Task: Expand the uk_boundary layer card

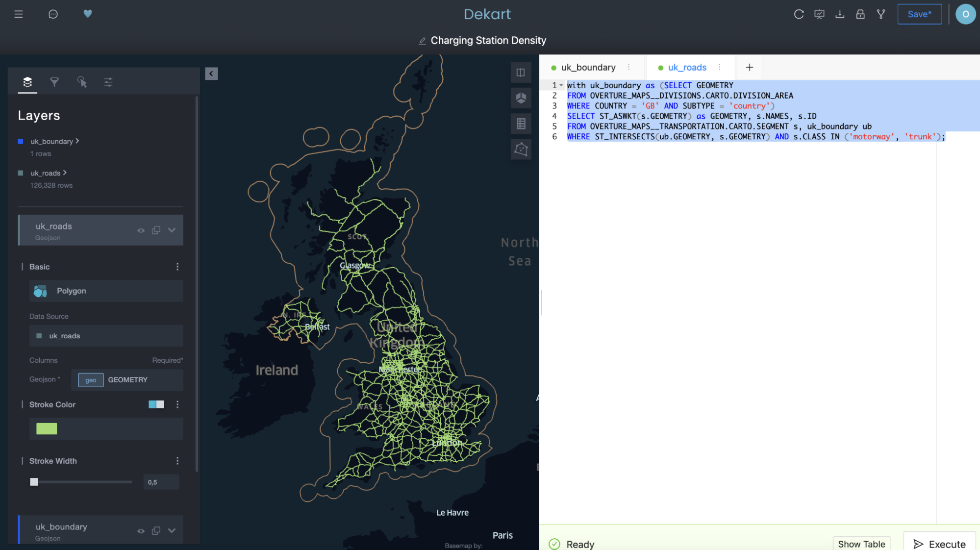Action: pos(172,530)
